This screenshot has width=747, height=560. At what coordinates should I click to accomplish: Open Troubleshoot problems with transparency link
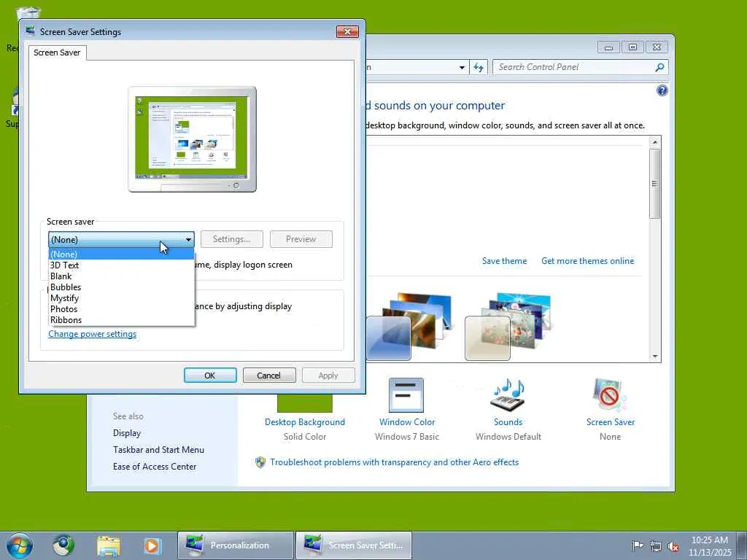[x=395, y=462]
